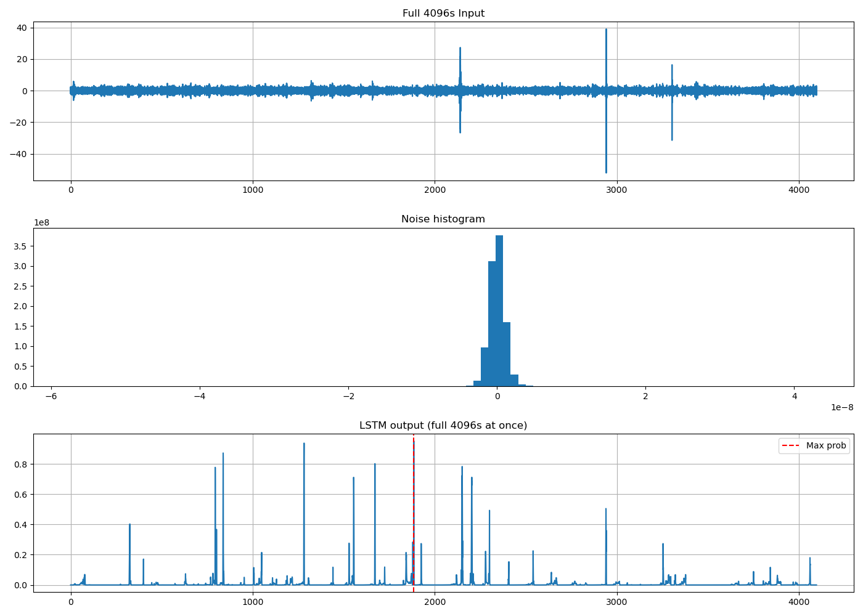Click the 3.5 y-tick on noise histogram

pos(21,246)
